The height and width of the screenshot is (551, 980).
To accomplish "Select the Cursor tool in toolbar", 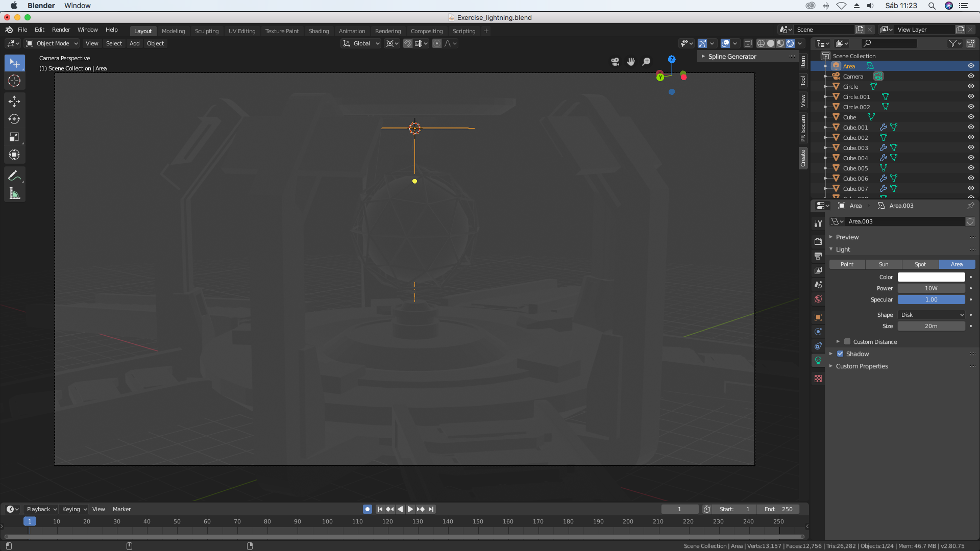I will [x=14, y=81].
